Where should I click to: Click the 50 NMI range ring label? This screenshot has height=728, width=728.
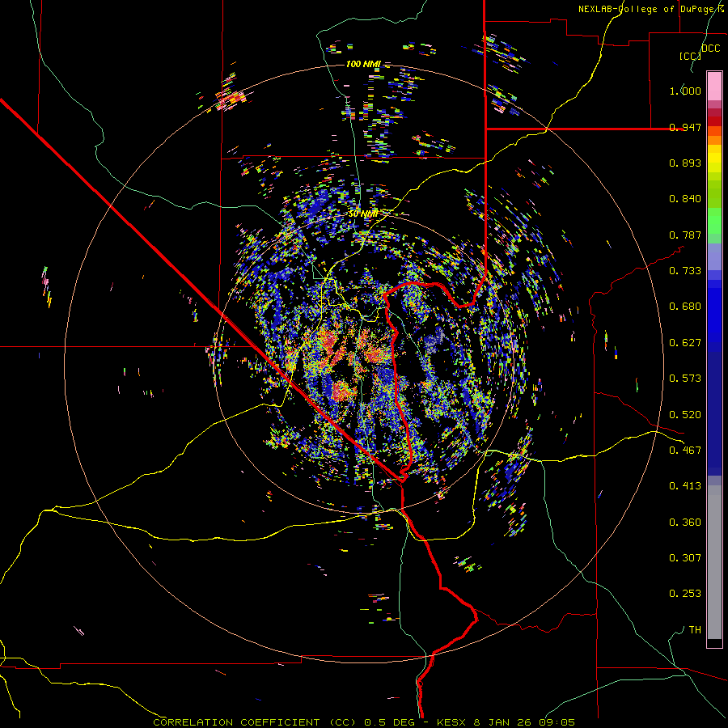tap(363, 214)
